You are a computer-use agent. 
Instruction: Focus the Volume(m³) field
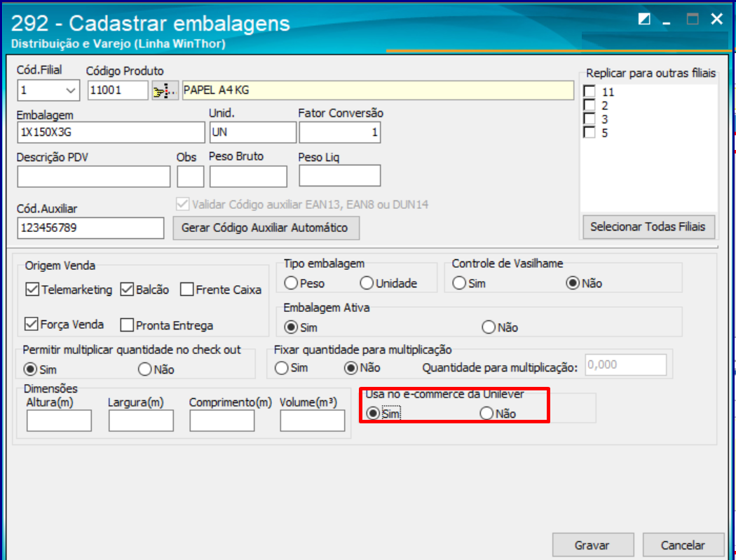click(x=313, y=421)
